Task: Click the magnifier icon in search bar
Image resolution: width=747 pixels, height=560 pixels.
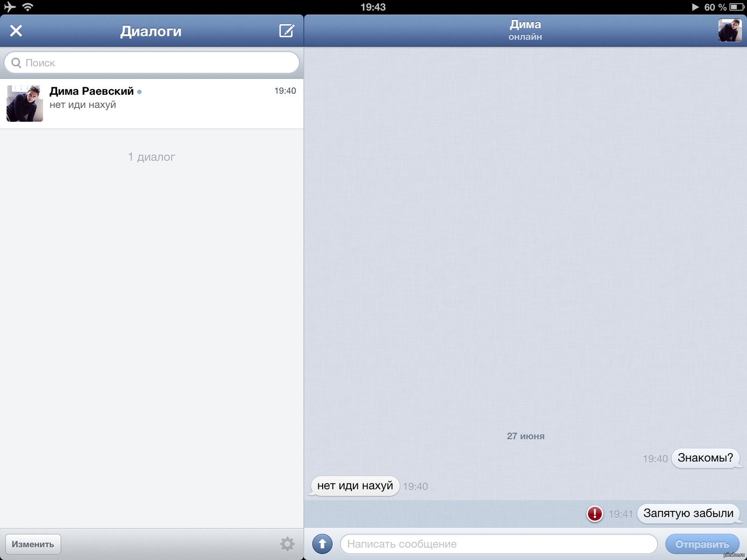Action: pyautogui.click(x=16, y=63)
